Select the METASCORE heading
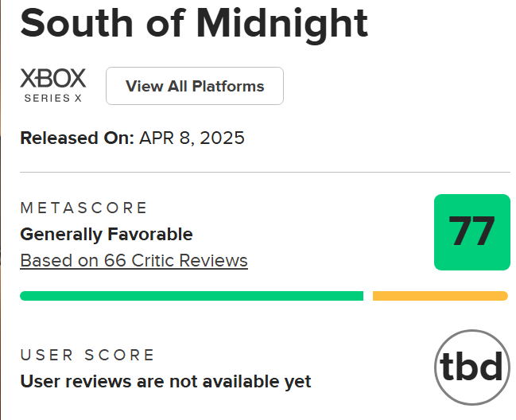Screen dimensions: 516x420 click(x=84, y=208)
